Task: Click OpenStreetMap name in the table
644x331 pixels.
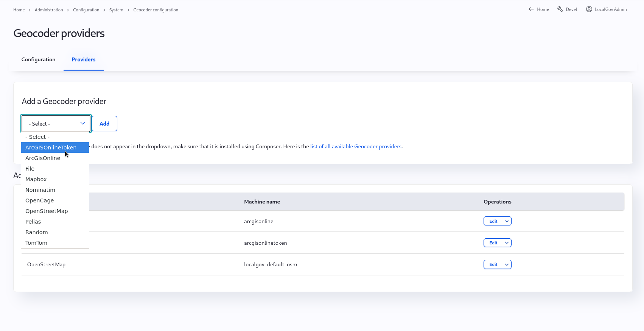Action: (x=46, y=264)
